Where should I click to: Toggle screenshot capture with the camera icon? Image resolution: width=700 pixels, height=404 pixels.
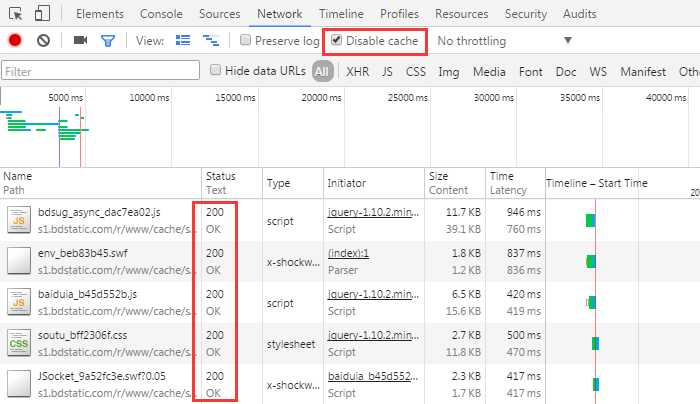(x=80, y=41)
